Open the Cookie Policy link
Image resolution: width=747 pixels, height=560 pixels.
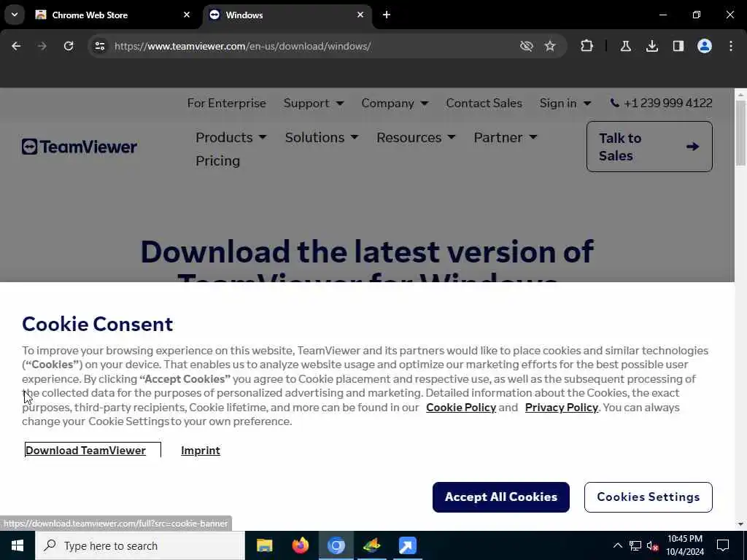(x=461, y=407)
